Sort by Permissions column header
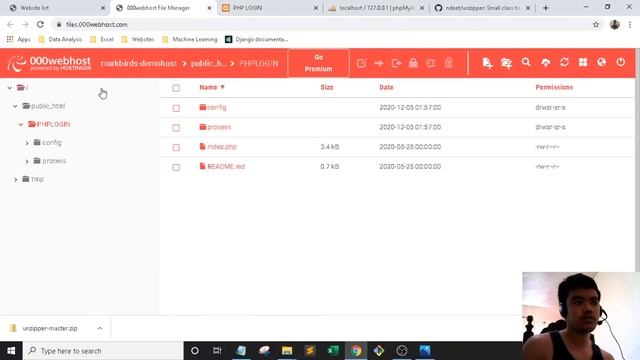Viewport: 640px width, 360px height. click(554, 87)
